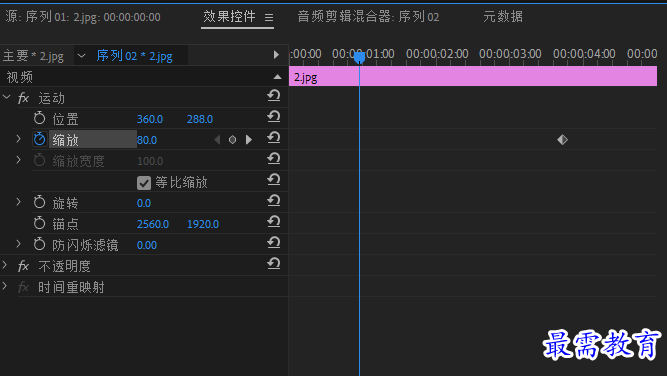Reset the 缩放 parameter
Viewport: 667px width, 376px height.
[x=274, y=137]
